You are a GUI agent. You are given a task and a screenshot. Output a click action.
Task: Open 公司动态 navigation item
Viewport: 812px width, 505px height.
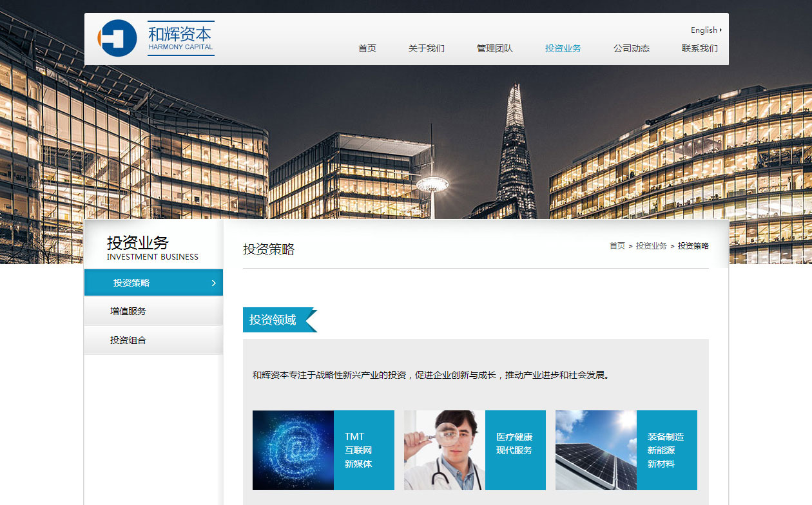pyautogui.click(x=632, y=48)
